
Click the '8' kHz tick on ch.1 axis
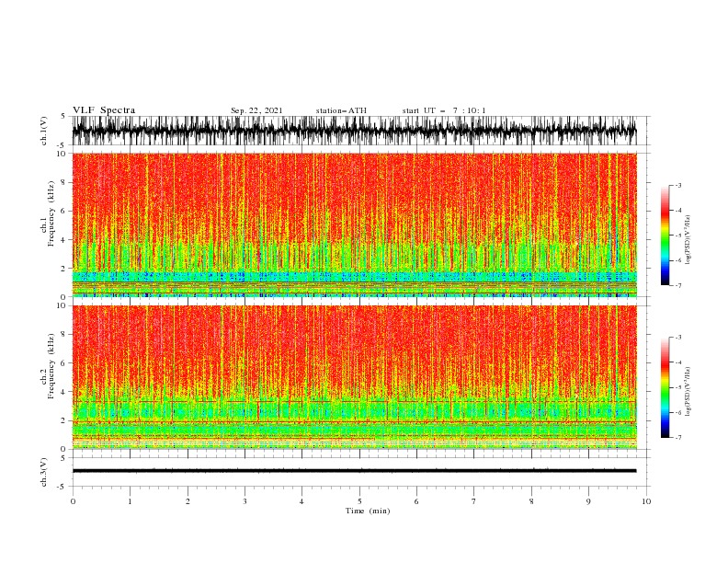(x=64, y=182)
